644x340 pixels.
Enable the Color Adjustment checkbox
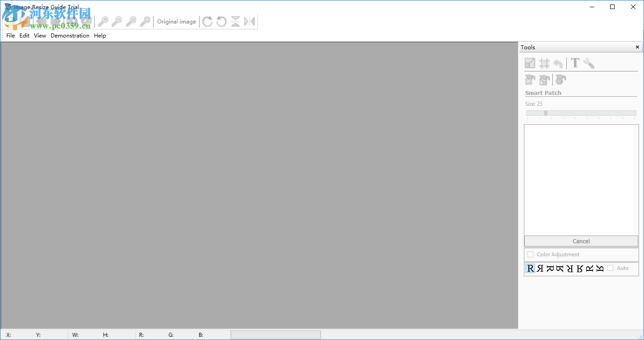(530, 254)
